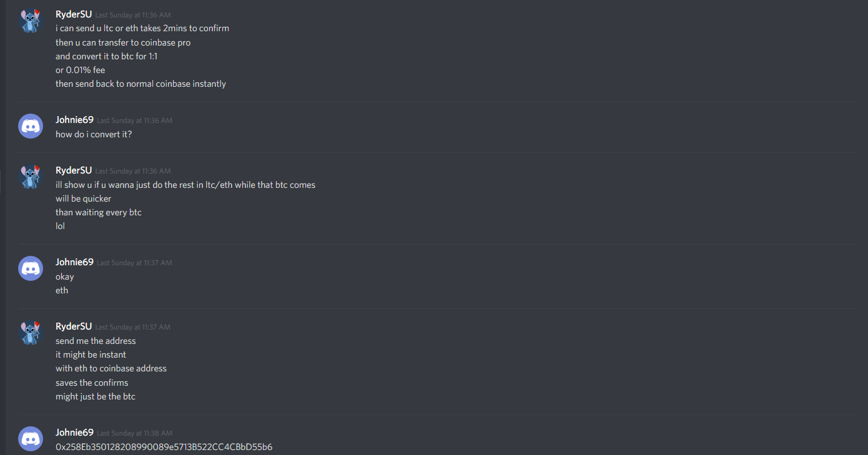Open Johnie69's avatar beside 'okay eth' message
This screenshot has height=455, width=868.
31,268
